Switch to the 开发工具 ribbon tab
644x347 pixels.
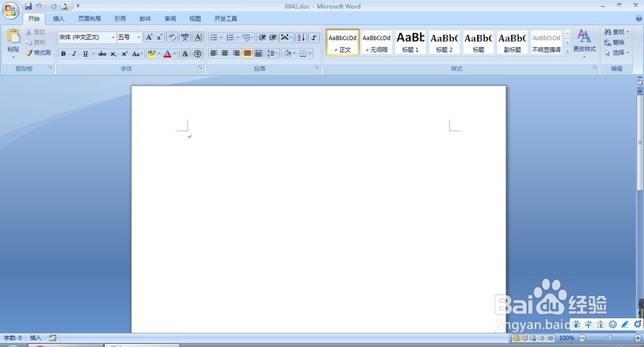[x=225, y=19]
